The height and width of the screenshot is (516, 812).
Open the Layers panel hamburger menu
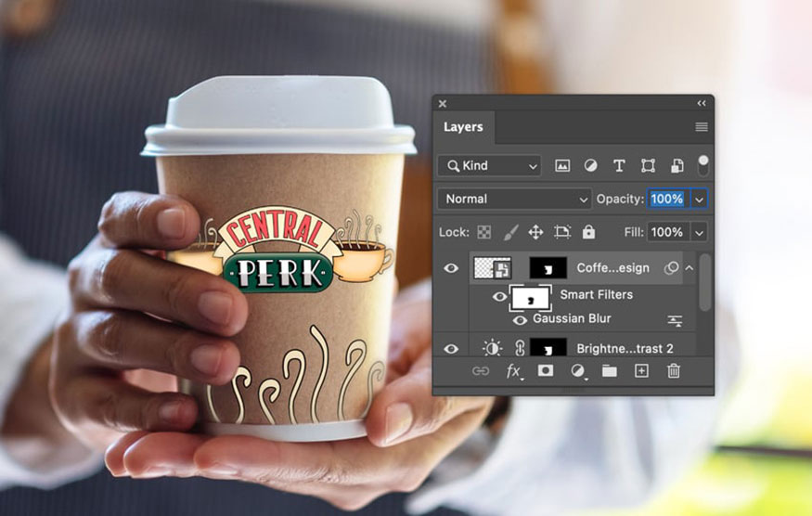click(702, 127)
